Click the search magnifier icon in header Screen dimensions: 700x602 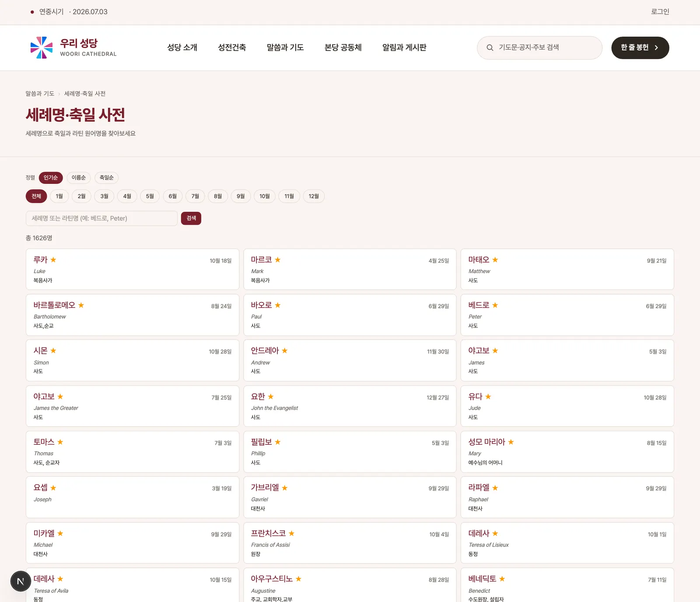point(490,48)
